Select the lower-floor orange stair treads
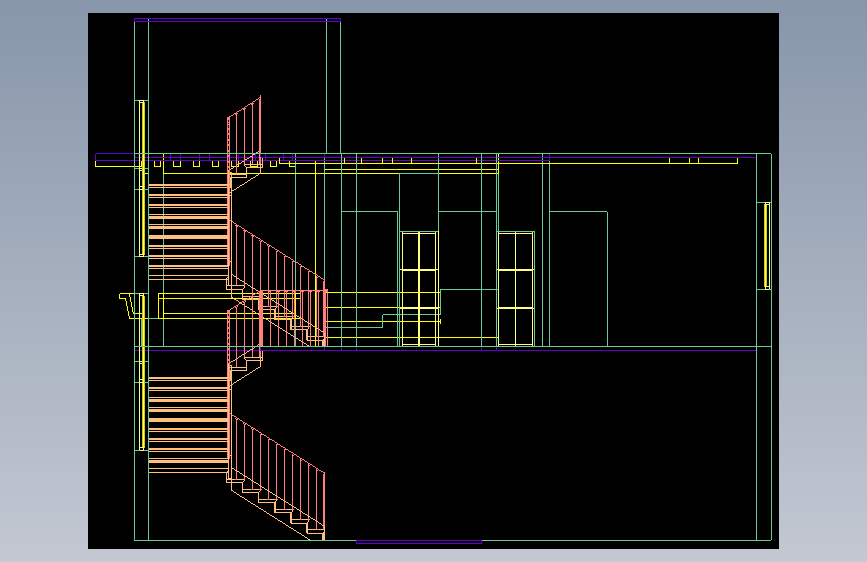867x562 pixels. tap(189, 425)
